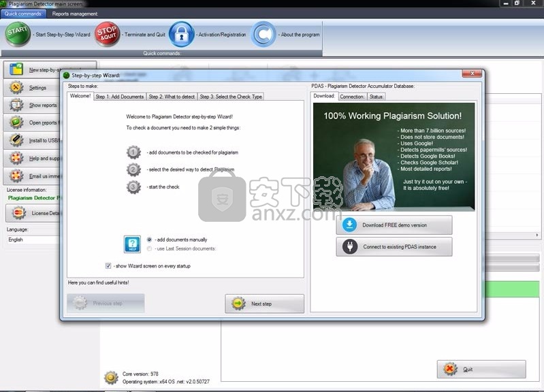This screenshot has height=392, width=544.
Task: Click Connect to existing PDAS instance button
Action: pos(394,246)
